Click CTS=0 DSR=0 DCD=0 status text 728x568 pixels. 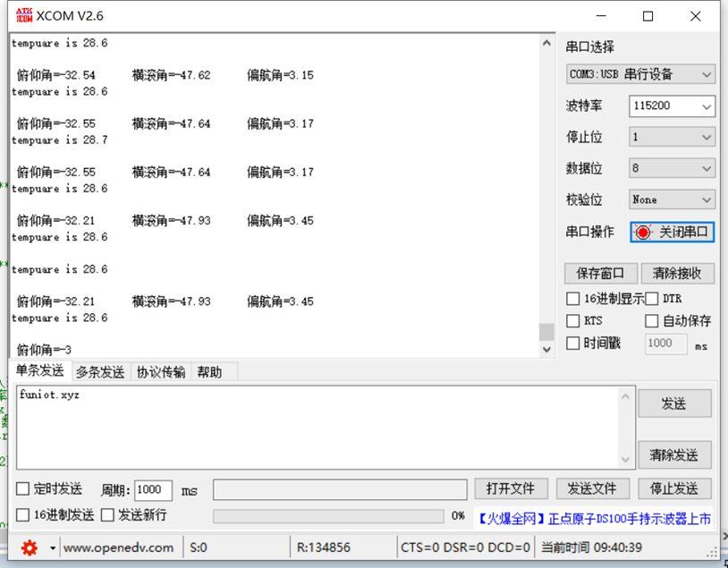click(465, 548)
